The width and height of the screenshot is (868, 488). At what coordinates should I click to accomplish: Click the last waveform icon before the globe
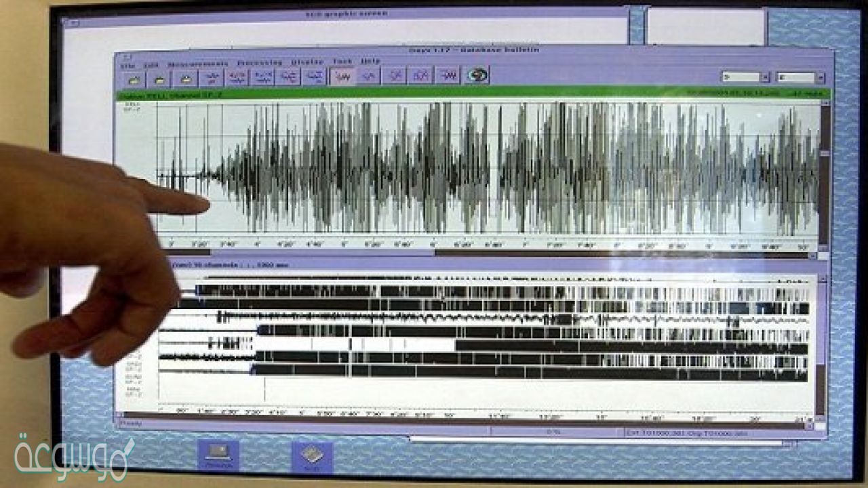[448, 75]
